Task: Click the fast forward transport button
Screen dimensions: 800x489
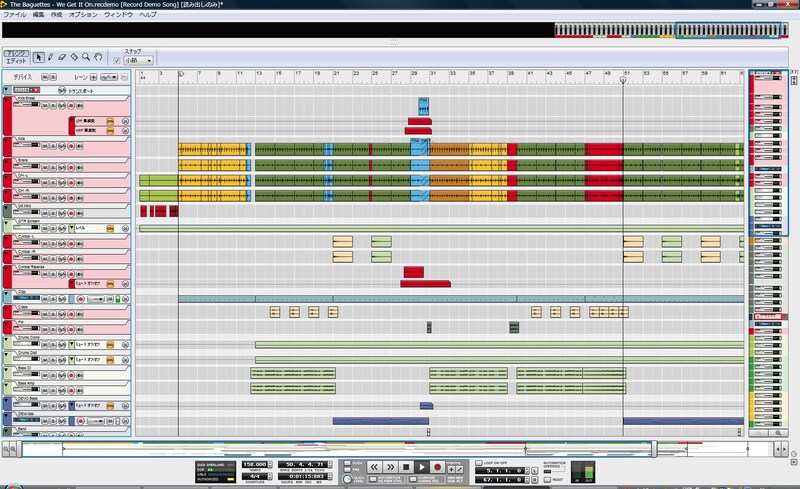Action: click(x=390, y=467)
